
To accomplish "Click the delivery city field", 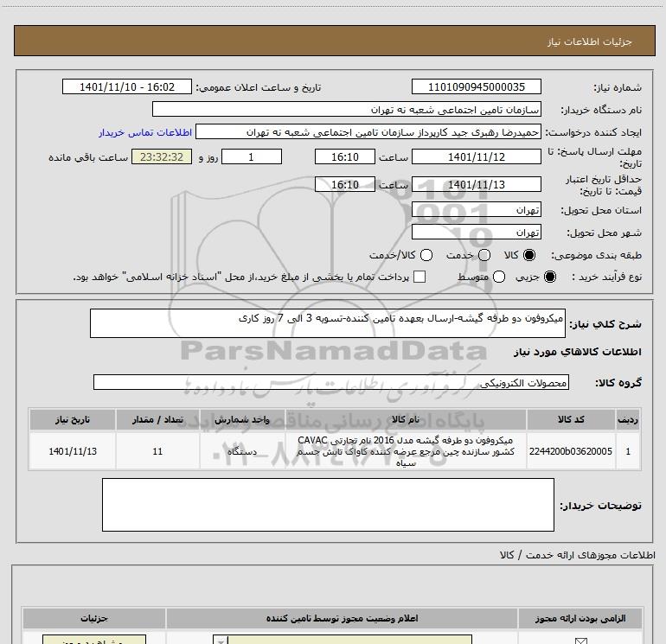I will [x=476, y=233].
